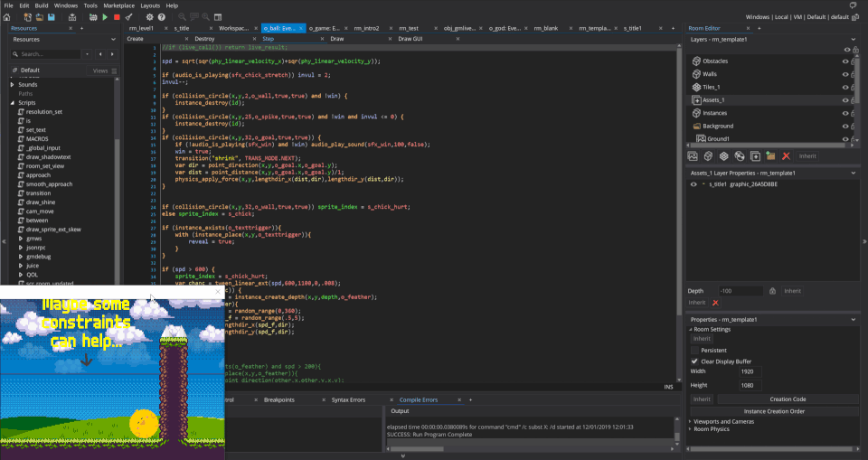This screenshot has height=460, width=868.
Task: Expand Room Physics section
Action: [x=690, y=429]
